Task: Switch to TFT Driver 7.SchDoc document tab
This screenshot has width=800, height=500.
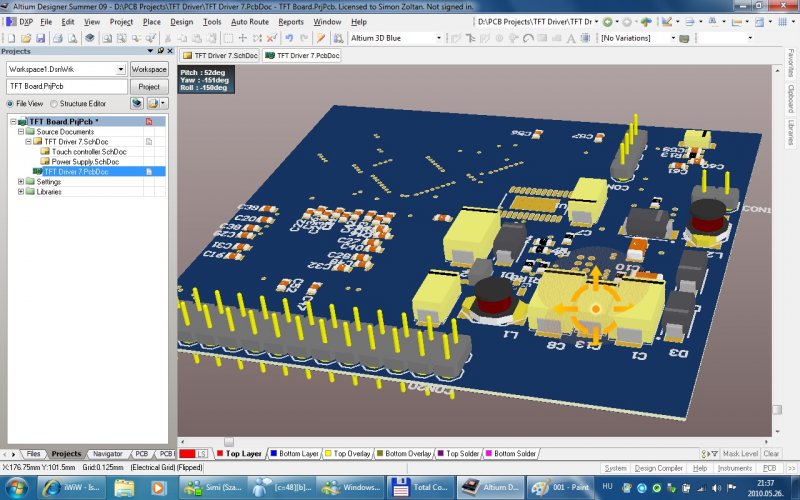Action: [x=220, y=56]
